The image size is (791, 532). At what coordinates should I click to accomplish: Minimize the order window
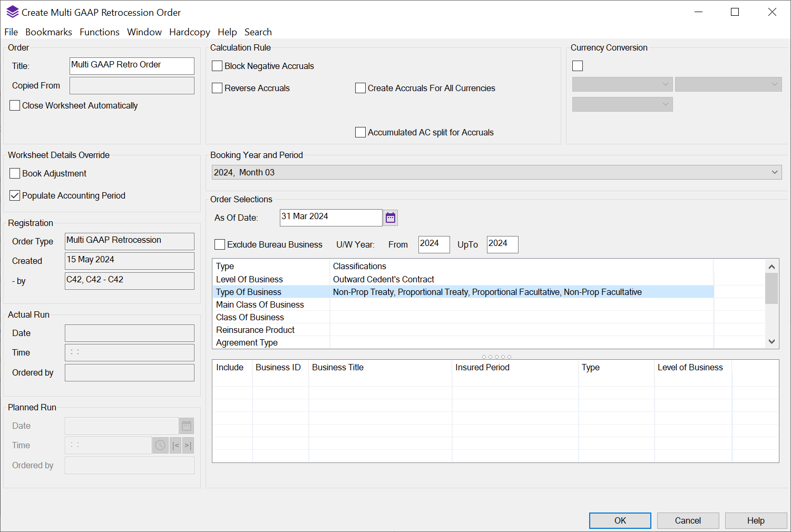pos(698,12)
